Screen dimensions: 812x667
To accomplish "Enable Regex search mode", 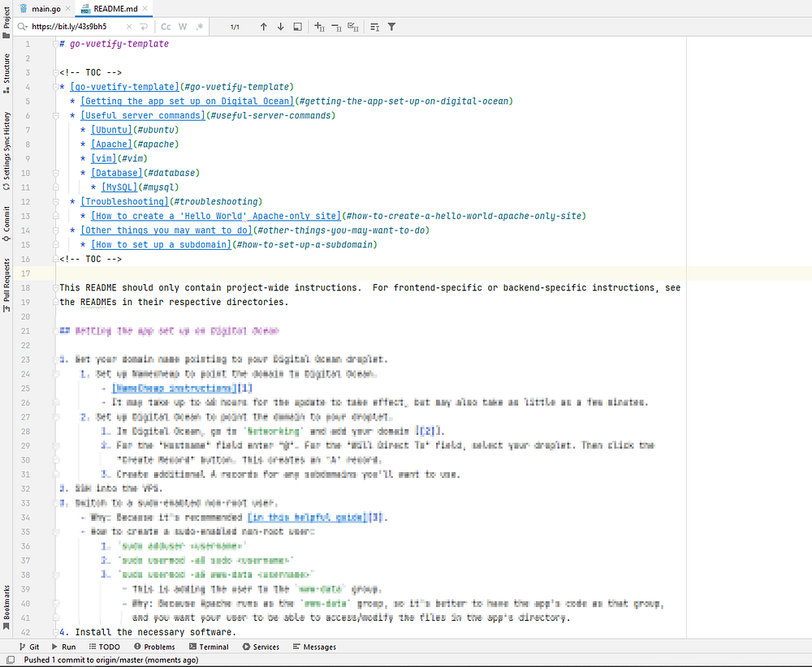I will click(x=199, y=27).
